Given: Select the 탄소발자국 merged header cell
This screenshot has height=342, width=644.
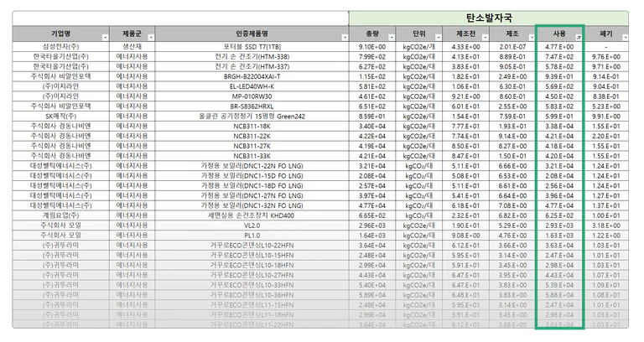Looking at the screenshot, I should tap(489, 18).
